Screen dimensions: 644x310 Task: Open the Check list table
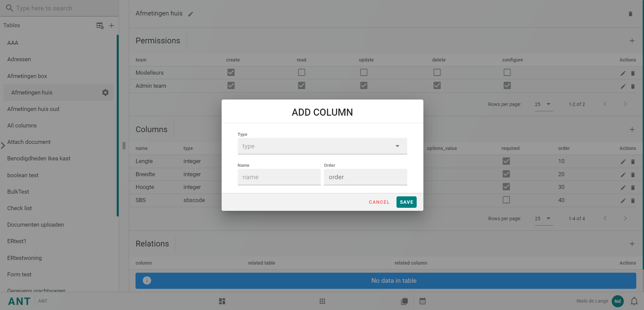click(20, 208)
